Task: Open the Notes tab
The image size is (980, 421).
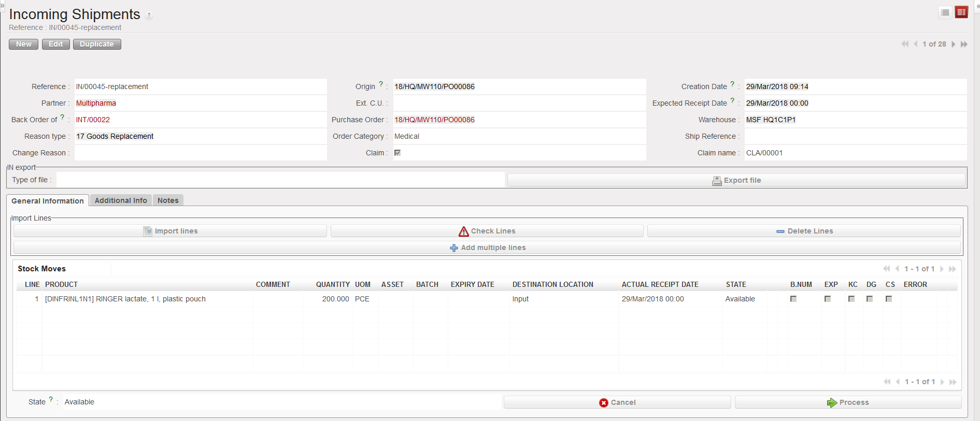Action: [x=168, y=200]
